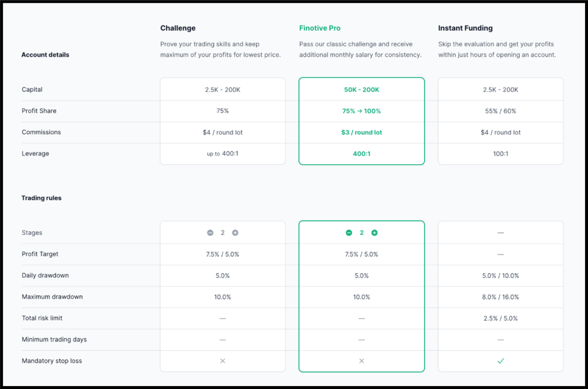Select the Finotive Pro plan heading

coord(320,28)
